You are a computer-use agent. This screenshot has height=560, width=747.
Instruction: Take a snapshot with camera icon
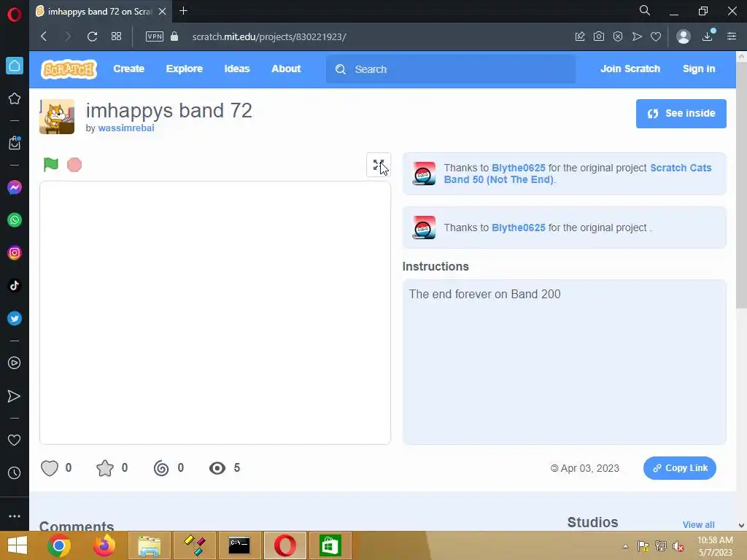coord(599,36)
